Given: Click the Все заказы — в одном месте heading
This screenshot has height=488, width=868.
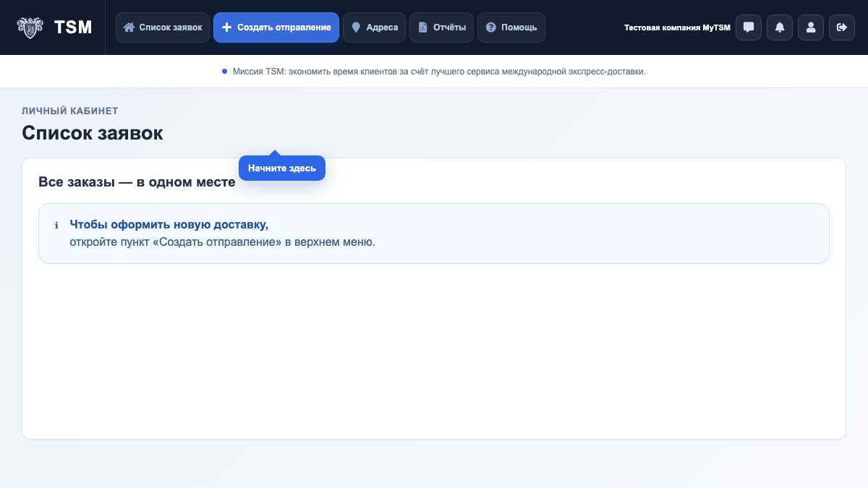Looking at the screenshot, I should click(x=137, y=182).
